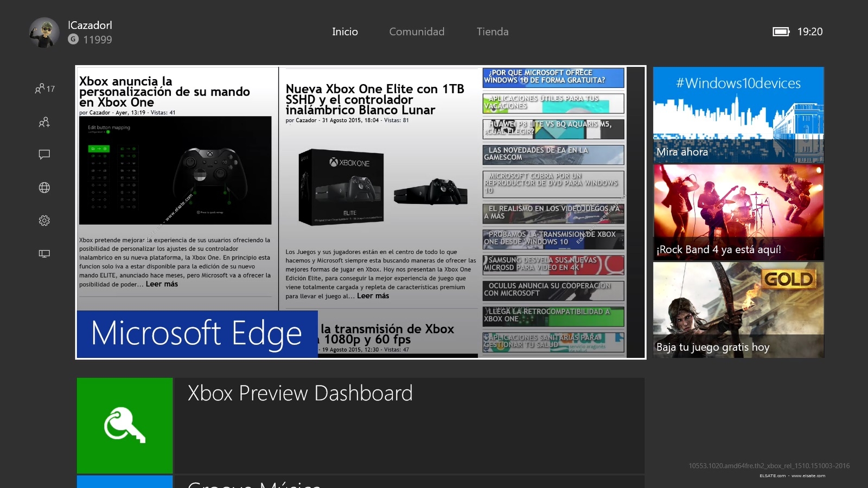Switch to the Comunidad tab
Viewport: 868px width, 488px height.
pos(417,32)
